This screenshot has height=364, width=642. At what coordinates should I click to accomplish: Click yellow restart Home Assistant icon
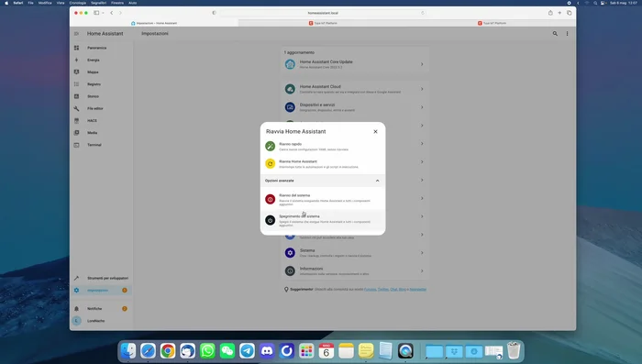[x=270, y=164]
